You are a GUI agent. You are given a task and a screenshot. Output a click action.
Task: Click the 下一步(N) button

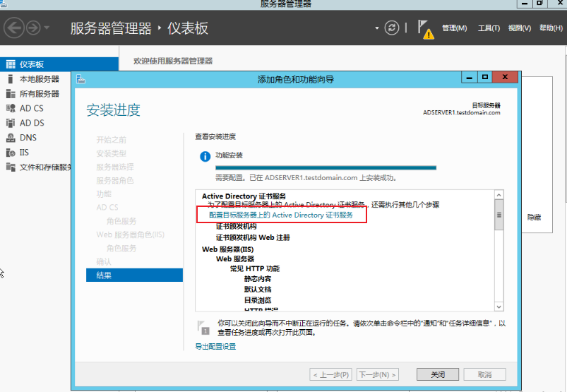pyautogui.click(x=378, y=374)
